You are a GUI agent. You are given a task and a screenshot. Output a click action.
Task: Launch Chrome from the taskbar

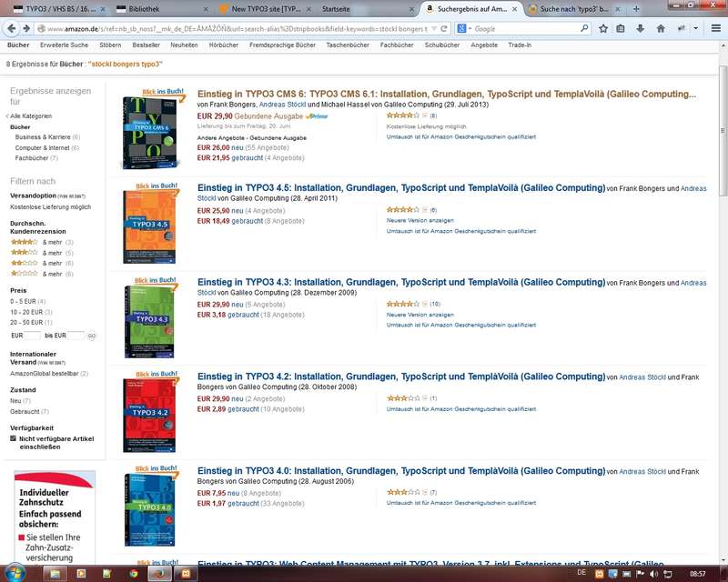click(x=133, y=574)
